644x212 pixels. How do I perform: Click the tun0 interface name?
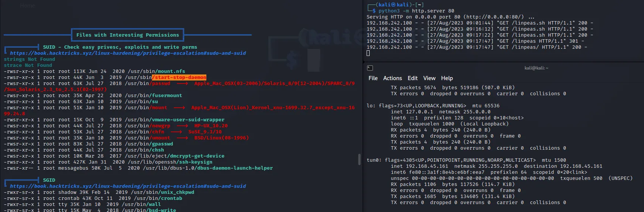[374, 160]
